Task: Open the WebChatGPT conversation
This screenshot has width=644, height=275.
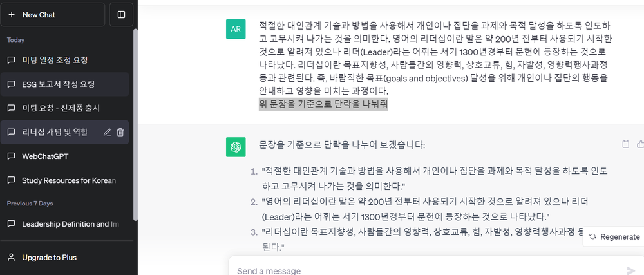Action: point(46,156)
